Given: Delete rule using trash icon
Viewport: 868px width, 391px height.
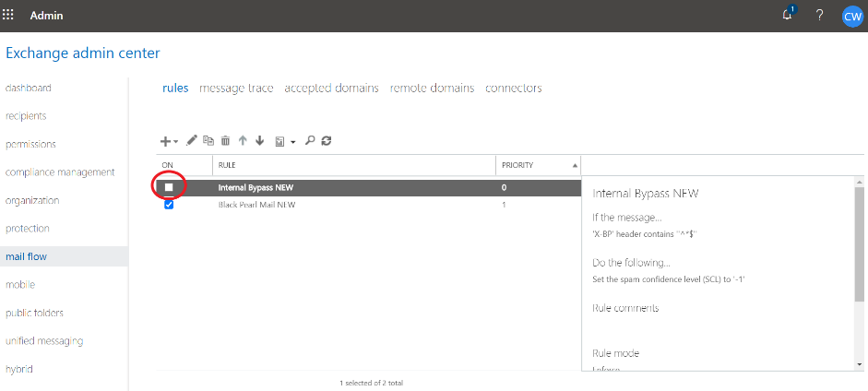Looking at the screenshot, I should tap(225, 140).
